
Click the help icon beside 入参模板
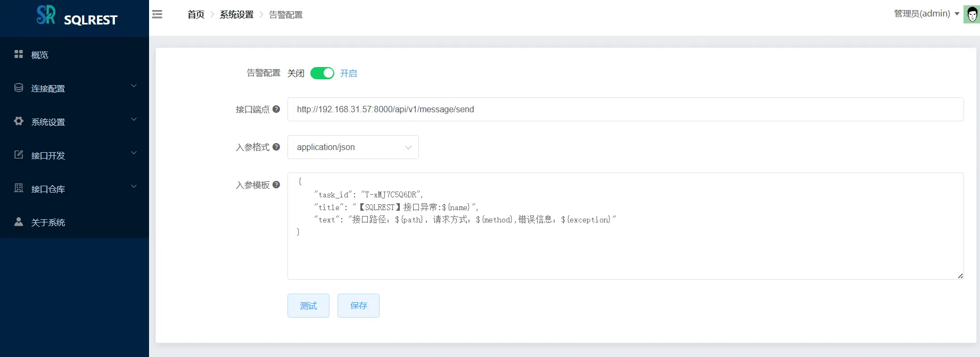(276, 185)
